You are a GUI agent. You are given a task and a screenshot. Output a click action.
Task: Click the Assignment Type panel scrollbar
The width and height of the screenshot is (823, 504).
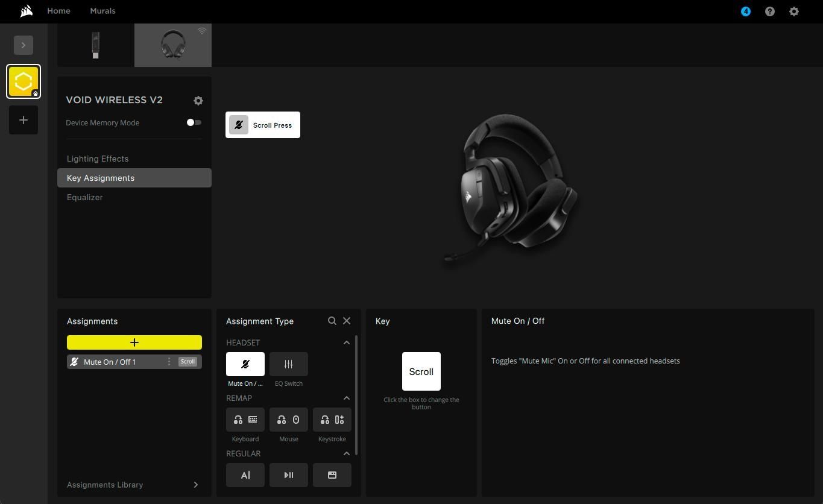pyautogui.click(x=356, y=395)
